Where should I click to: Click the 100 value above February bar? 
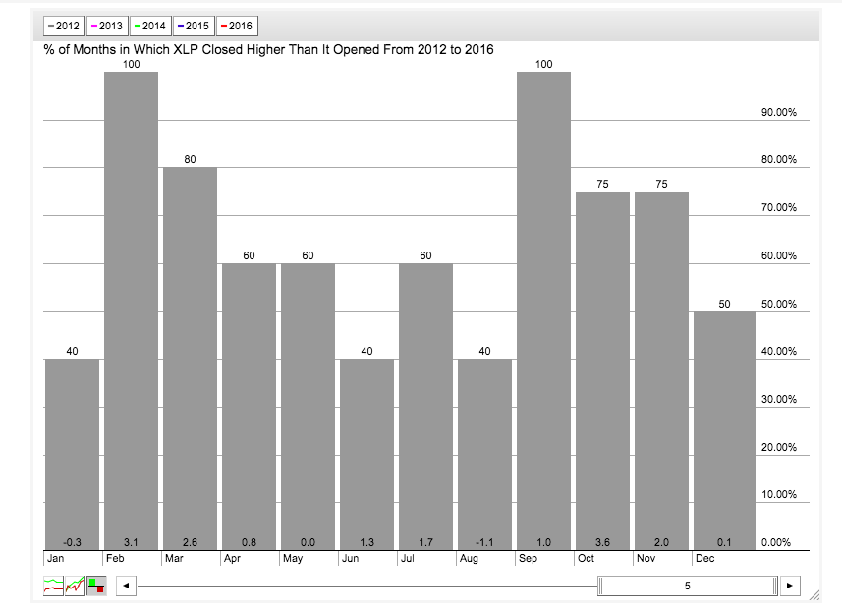(x=131, y=65)
